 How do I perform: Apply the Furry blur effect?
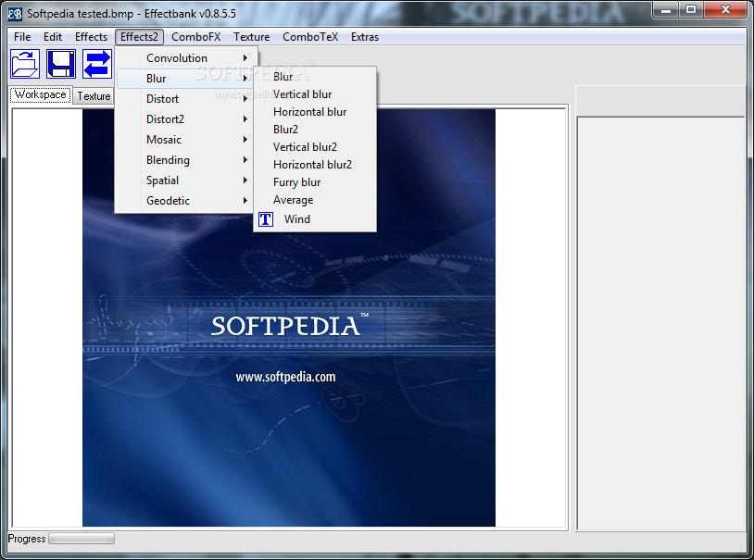[315, 182]
